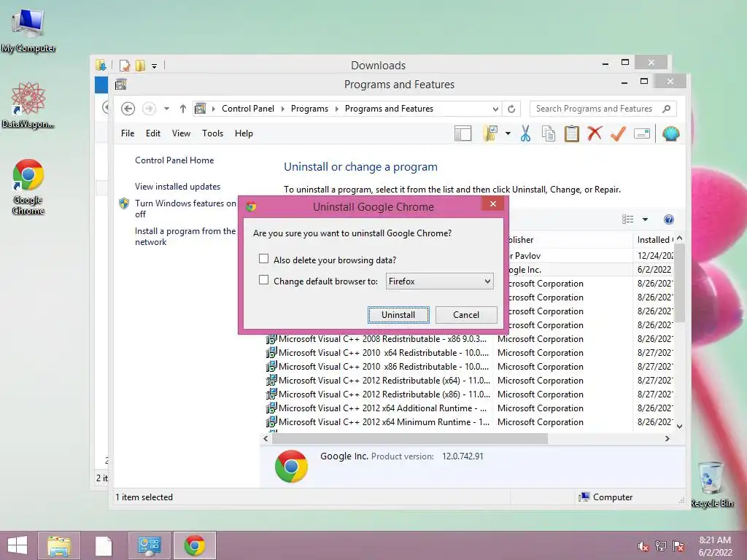Check Also delete your browsing data
This screenshot has width=747, height=560.
coord(263,259)
